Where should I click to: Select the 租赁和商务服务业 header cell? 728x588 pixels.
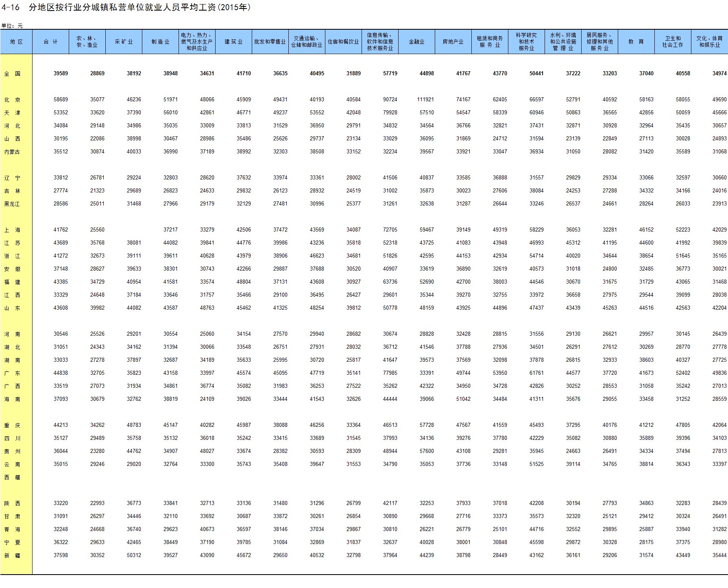coord(490,42)
